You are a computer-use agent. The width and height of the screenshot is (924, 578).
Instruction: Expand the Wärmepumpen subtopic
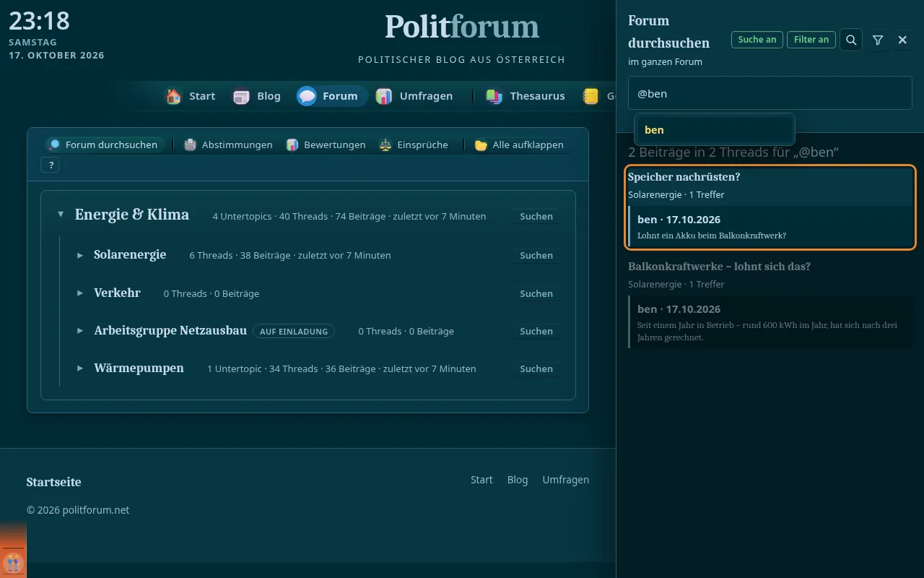coord(80,368)
